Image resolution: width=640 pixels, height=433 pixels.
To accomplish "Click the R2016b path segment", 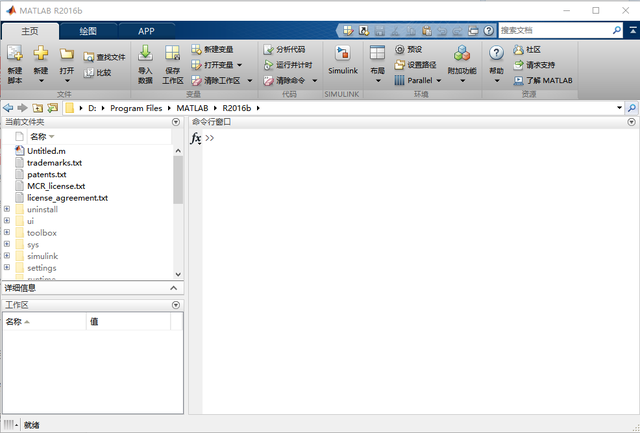I will (237, 108).
